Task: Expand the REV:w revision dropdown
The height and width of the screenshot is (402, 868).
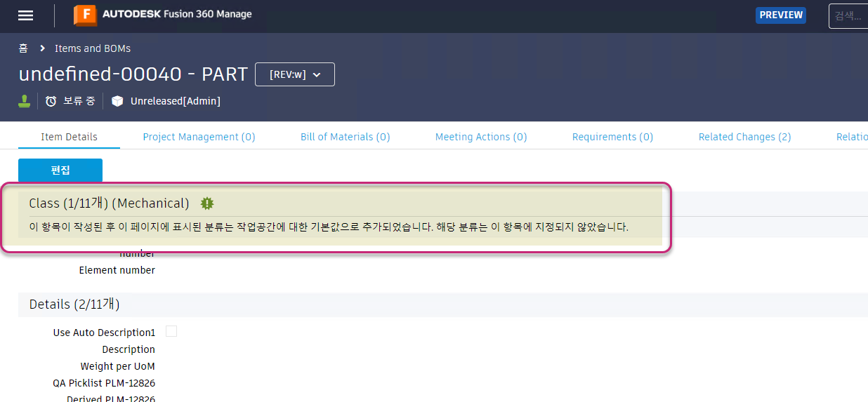Action: [295, 74]
